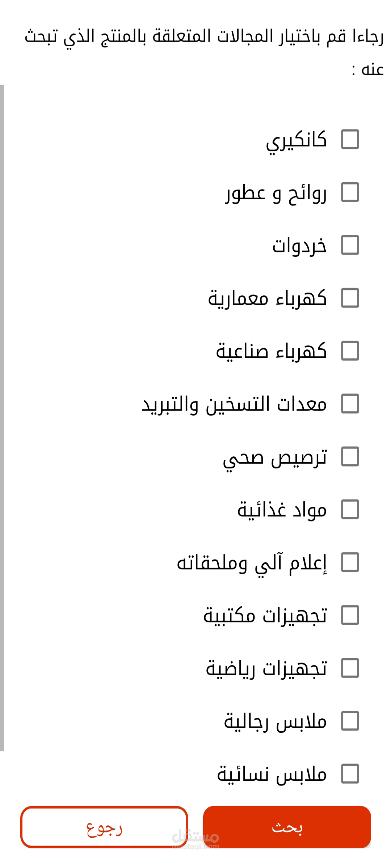Select the ملابس رجالية checkbox
Viewport: 391px width, 868px height.
point(350,721)
